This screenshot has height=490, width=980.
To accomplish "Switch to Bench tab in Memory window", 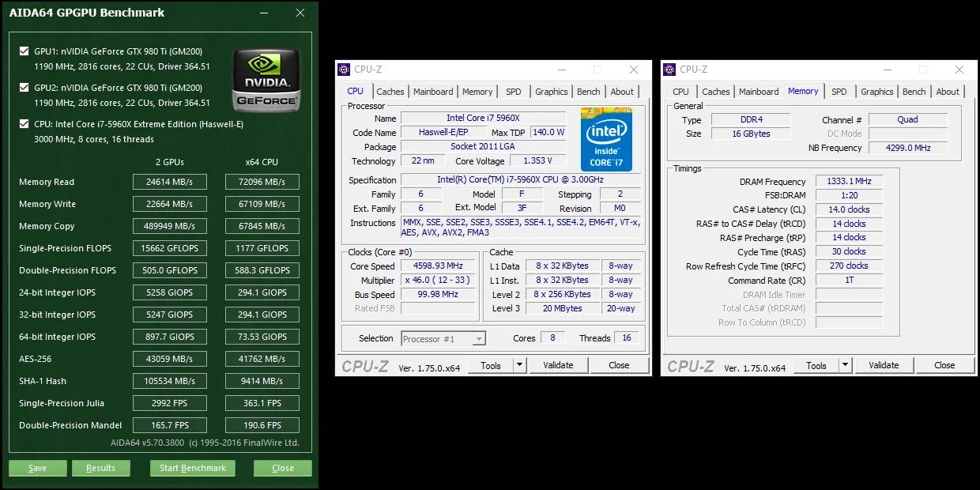I will click(914, 92).
